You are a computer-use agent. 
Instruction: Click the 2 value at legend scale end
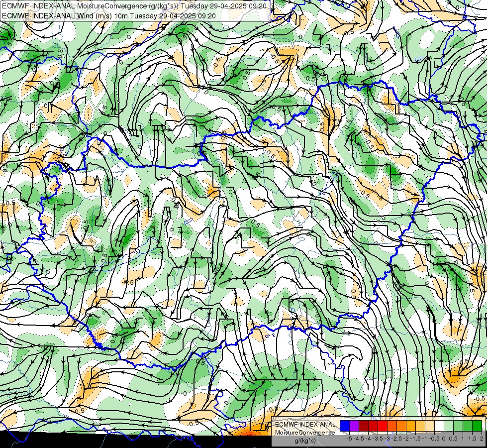[x=482, y=439]
